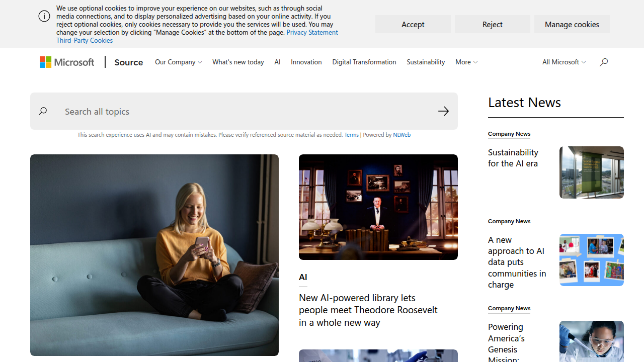The height and width of the screenshot is (362, 644).
Task: Reject optional cookies
Action: tap(493, 24)
